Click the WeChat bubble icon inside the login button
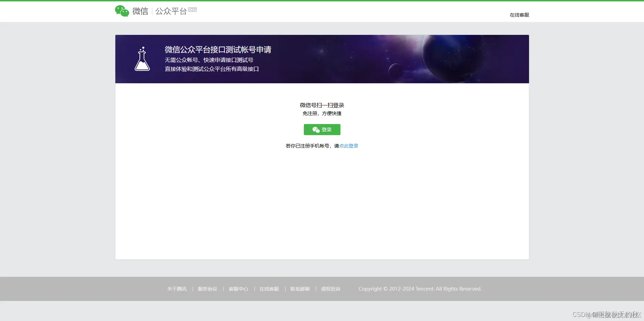 (316, 130)
